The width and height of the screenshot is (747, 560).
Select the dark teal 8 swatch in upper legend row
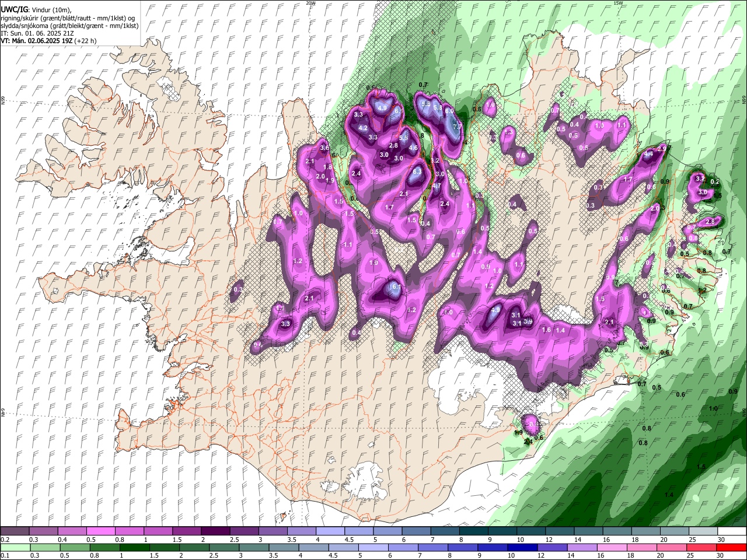(474, 531)
